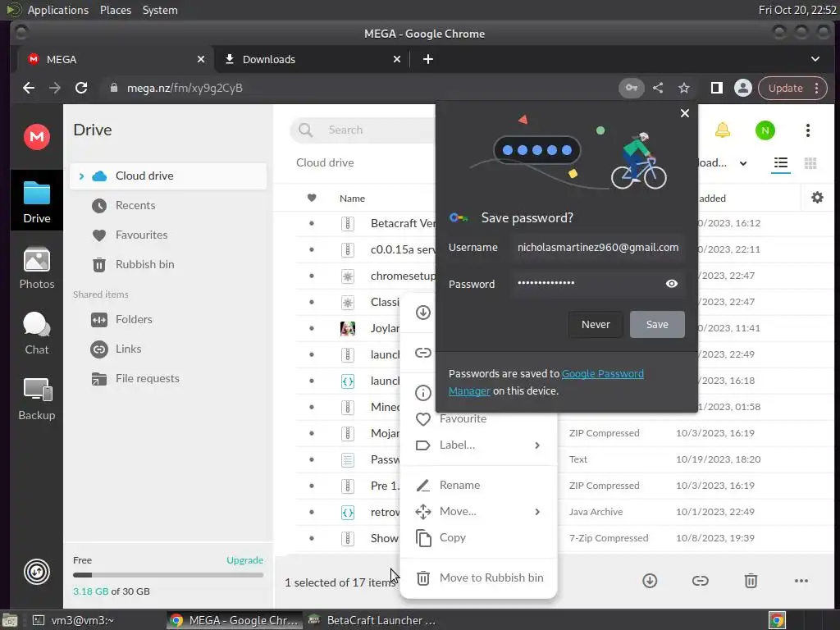The height and width of the screenshot is (630, 840).
Task: Open the Move... submenu
Action: [479, 511]
